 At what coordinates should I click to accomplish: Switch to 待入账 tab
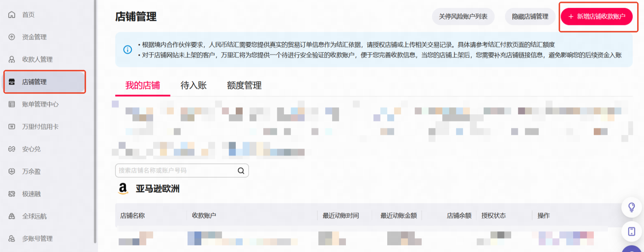point(193,85)
